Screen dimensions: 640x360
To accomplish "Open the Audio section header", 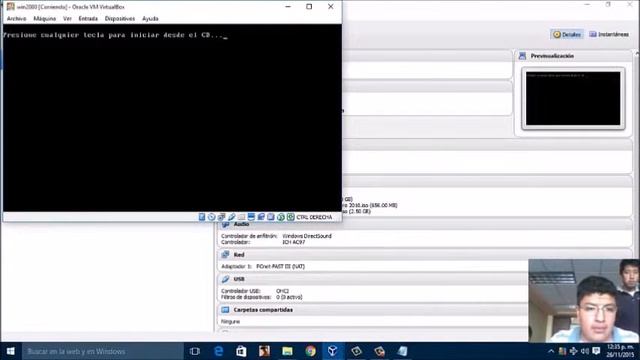I will (x=424, y=224).
